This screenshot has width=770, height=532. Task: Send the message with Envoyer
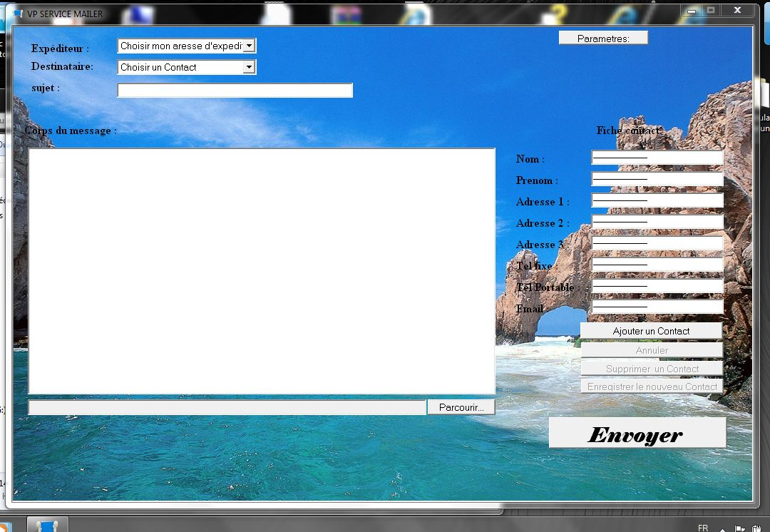coord(637,434)
